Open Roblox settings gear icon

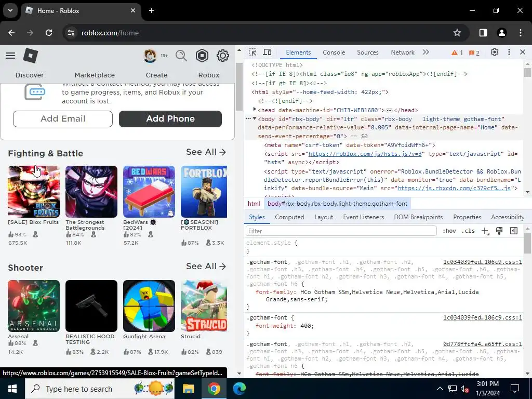pyautogui.click(x=222, y=56)
